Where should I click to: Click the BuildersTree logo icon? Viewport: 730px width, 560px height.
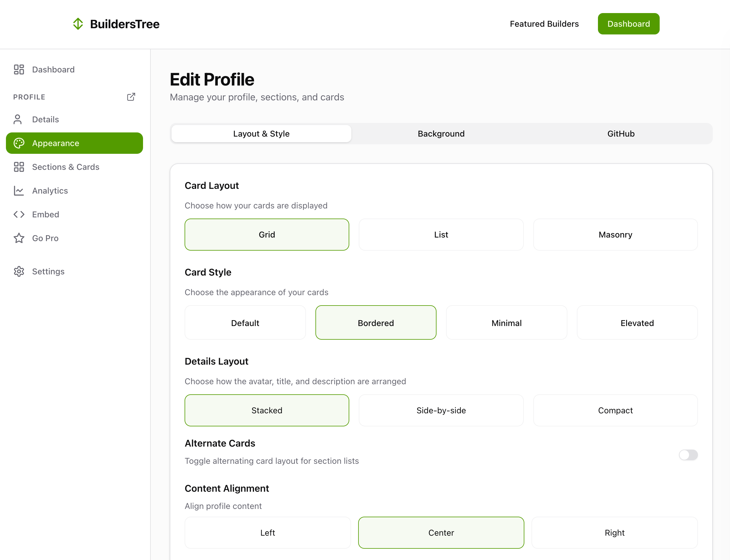click(x=78, y=24)
